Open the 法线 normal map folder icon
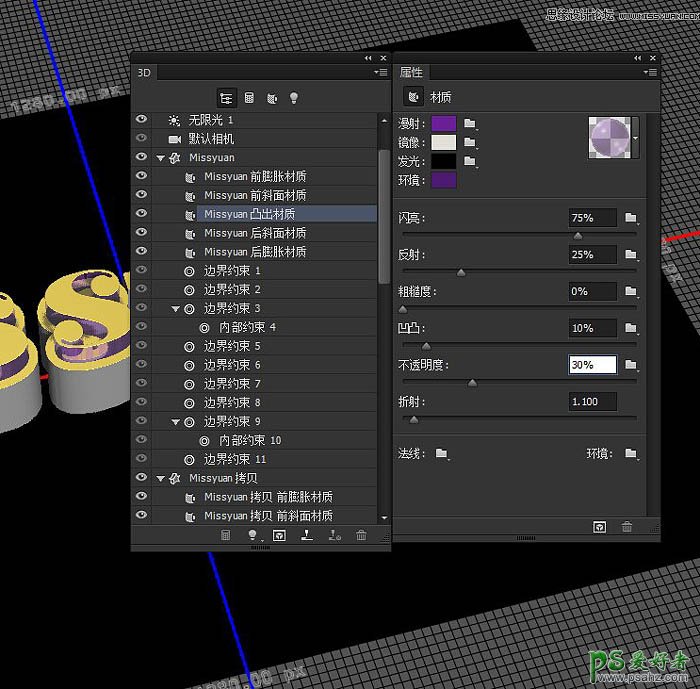Viewport: 700px width, 689px height. point(441,454)
